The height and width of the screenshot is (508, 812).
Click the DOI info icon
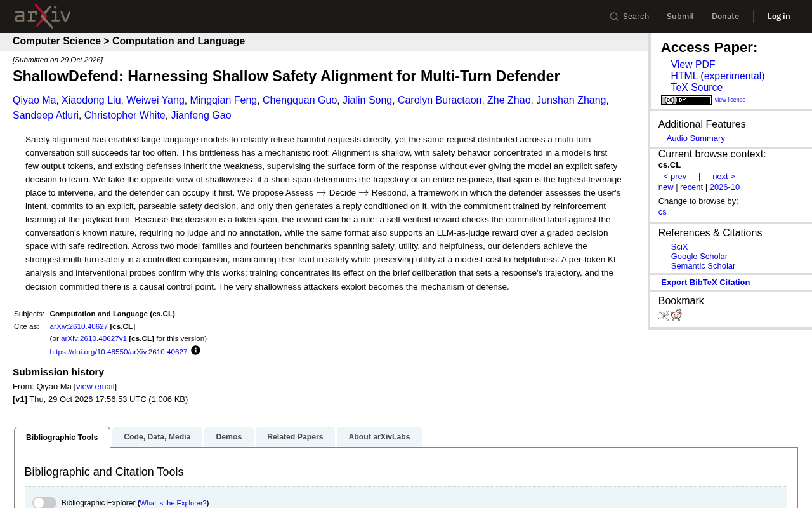pyautogui.click(x=195, y=351)
